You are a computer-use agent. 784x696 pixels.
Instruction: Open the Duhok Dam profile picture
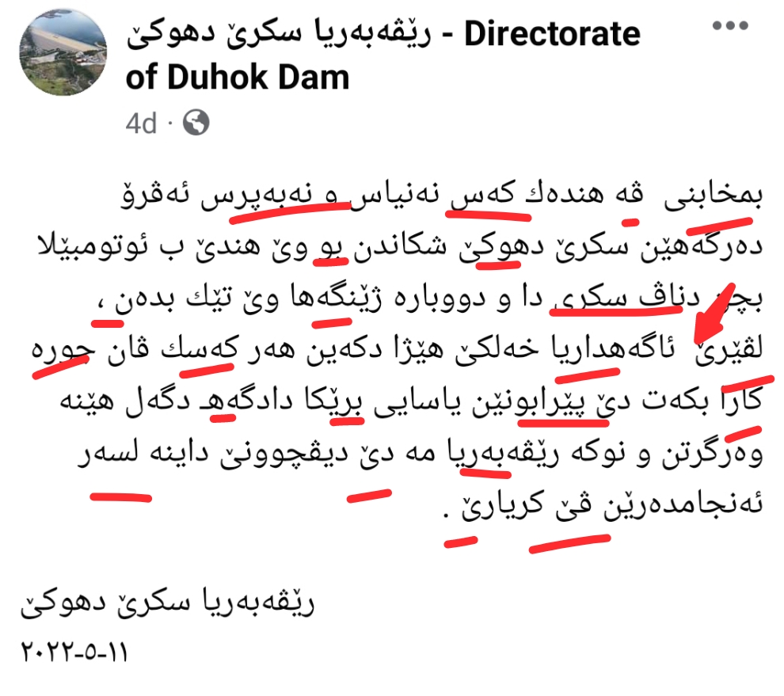pyautogui.click(x=63, y=52)
